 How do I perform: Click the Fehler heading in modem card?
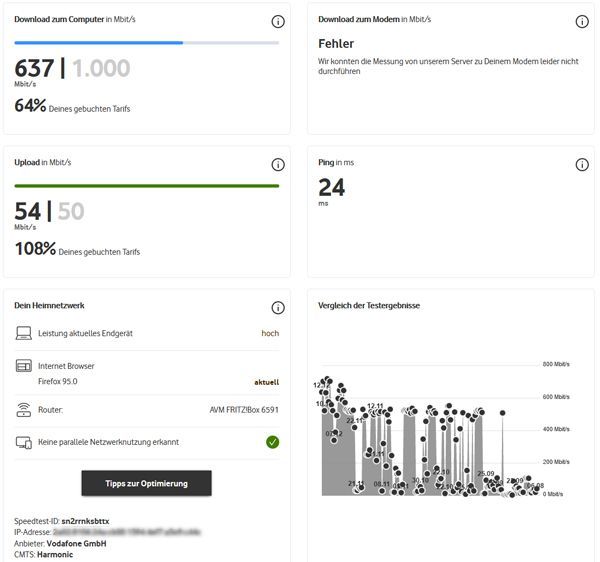click(x=336, y=44)
